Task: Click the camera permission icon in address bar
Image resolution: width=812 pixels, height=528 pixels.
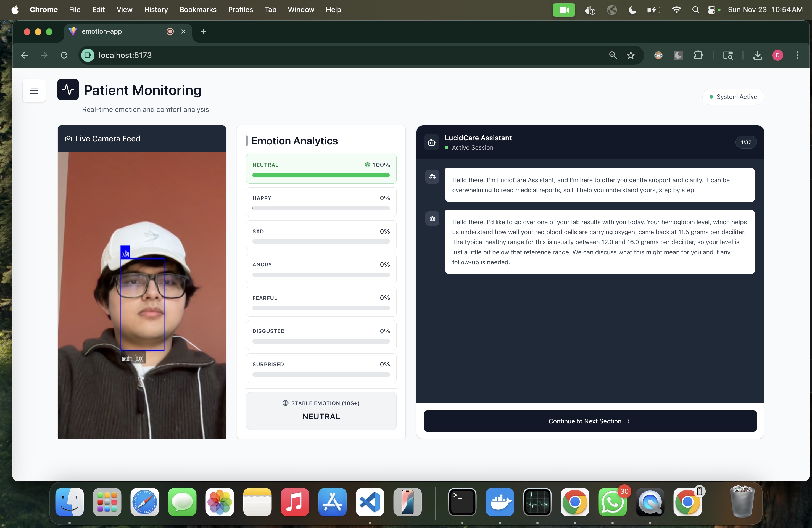Action: [x=88, y=55]
